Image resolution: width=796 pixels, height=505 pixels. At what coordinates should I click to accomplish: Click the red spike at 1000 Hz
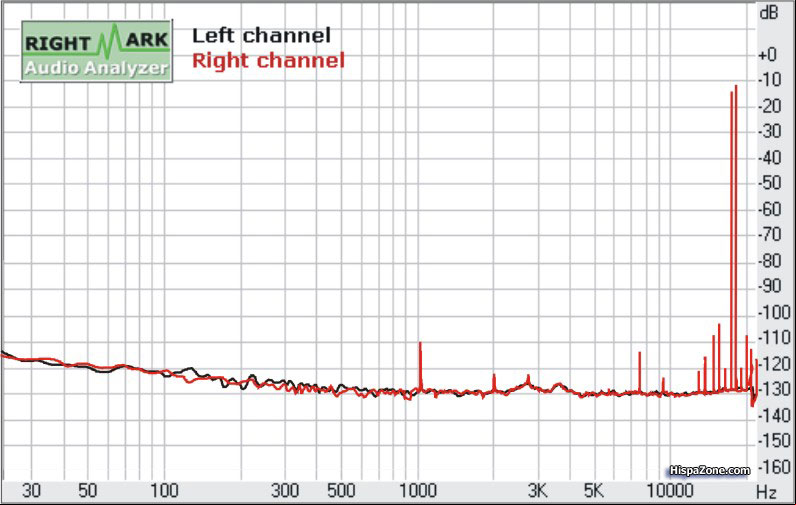[x=420, y=366]
